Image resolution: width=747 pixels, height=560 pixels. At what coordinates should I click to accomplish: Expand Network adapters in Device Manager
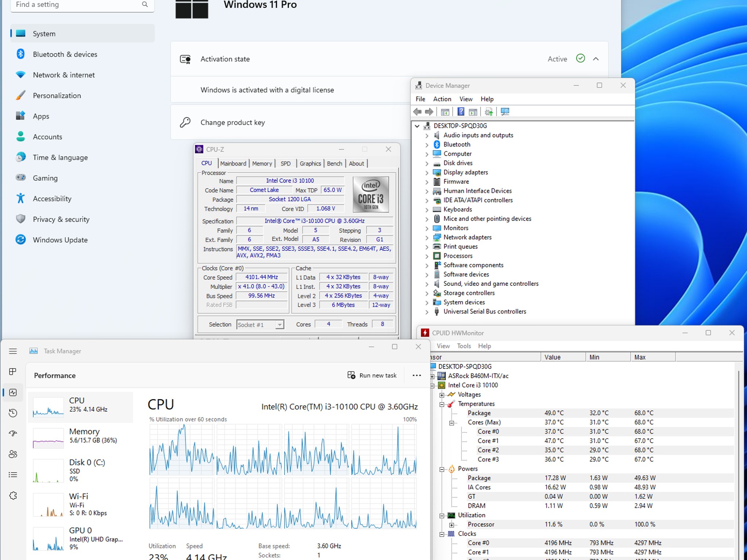427,238
